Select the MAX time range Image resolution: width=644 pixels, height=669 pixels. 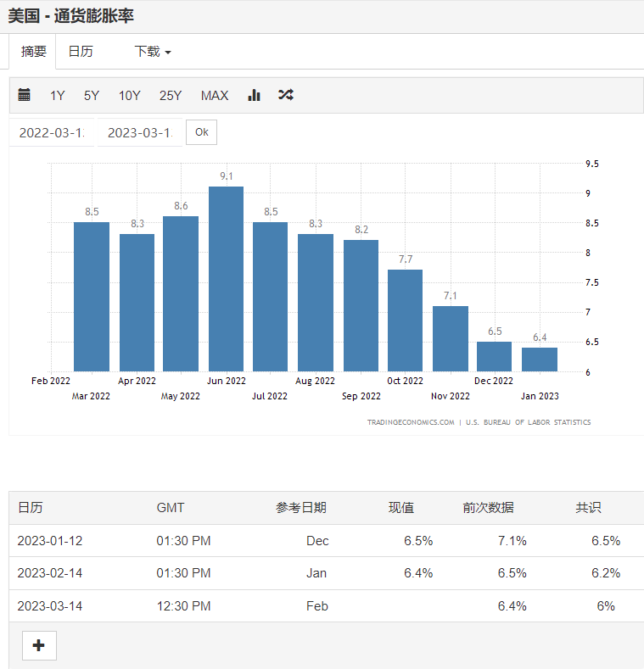point(215,95)
